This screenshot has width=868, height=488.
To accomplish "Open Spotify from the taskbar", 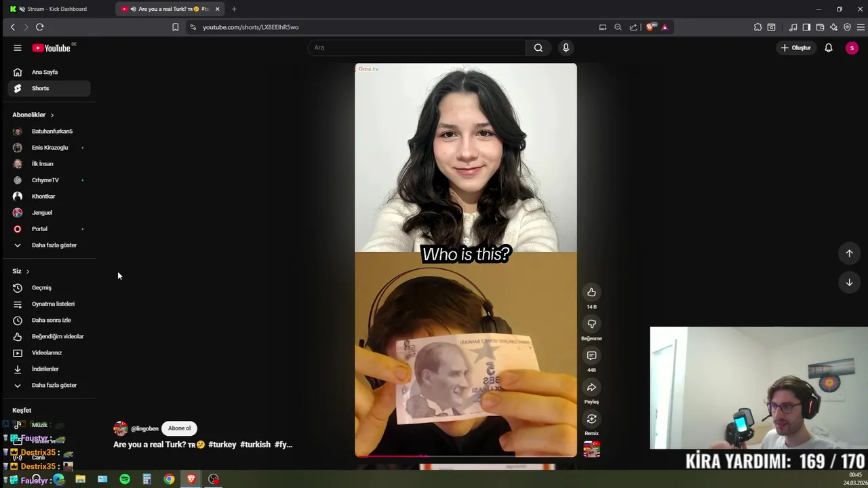I will click(x=125, y=479).
